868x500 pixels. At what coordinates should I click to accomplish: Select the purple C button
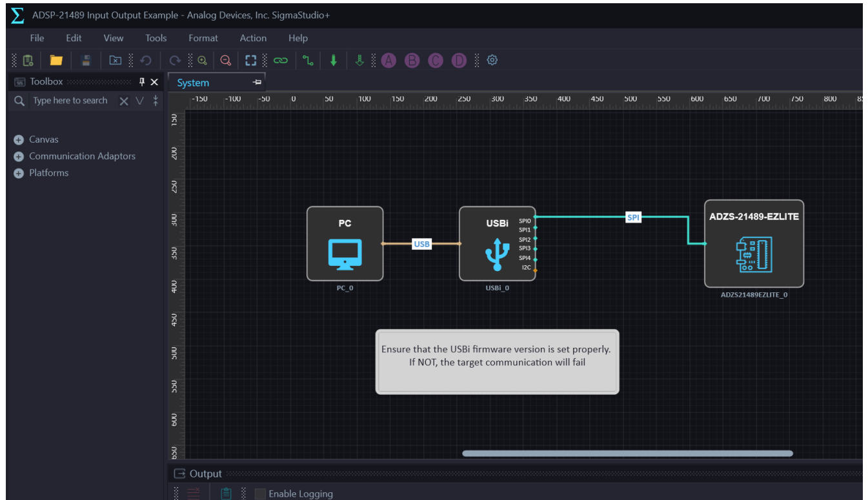click(x=436, y=61)
